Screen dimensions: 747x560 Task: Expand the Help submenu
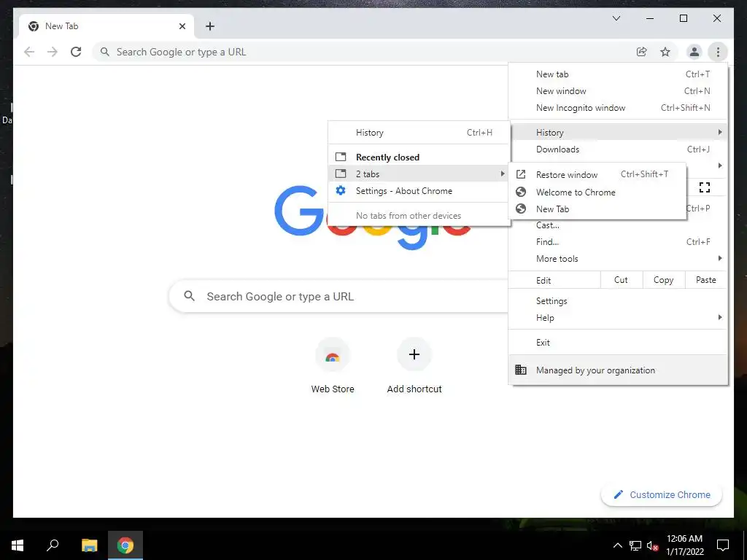[618, 318]
